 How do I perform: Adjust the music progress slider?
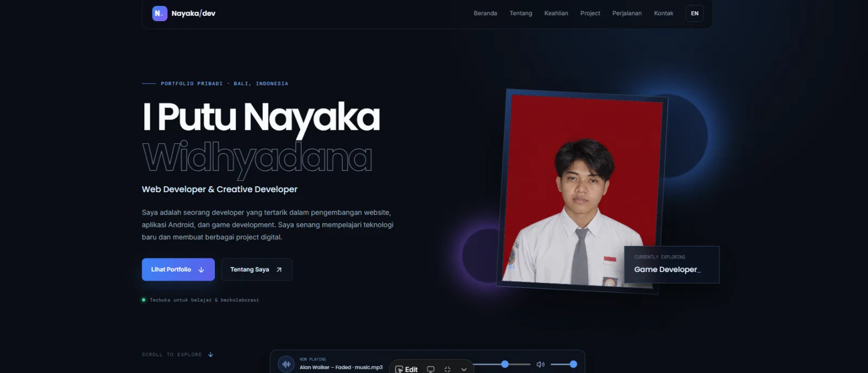[502, 364]
